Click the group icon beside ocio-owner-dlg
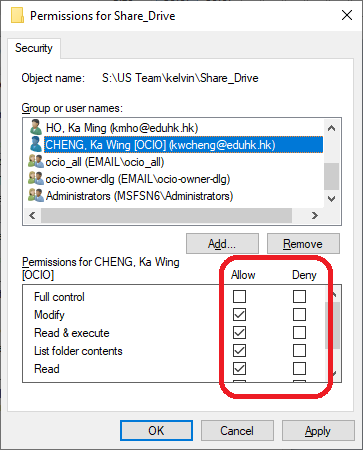Screen dimensions: 363x450 pyautogui.click(x=36, y=178)
